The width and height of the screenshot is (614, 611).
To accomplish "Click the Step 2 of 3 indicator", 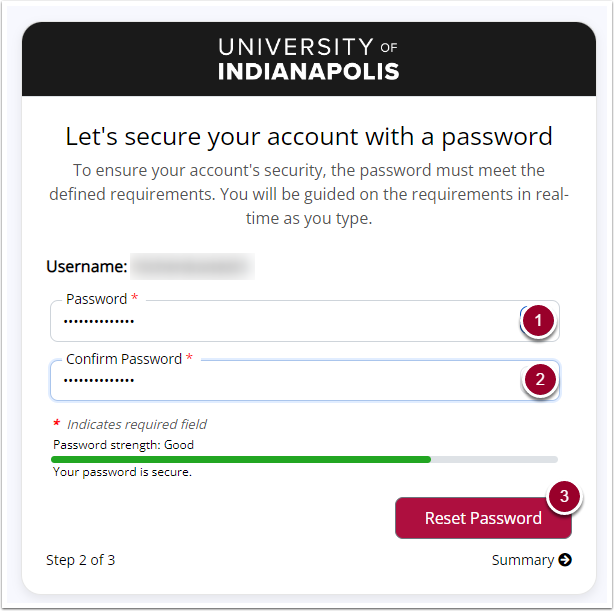I will 81,560.
